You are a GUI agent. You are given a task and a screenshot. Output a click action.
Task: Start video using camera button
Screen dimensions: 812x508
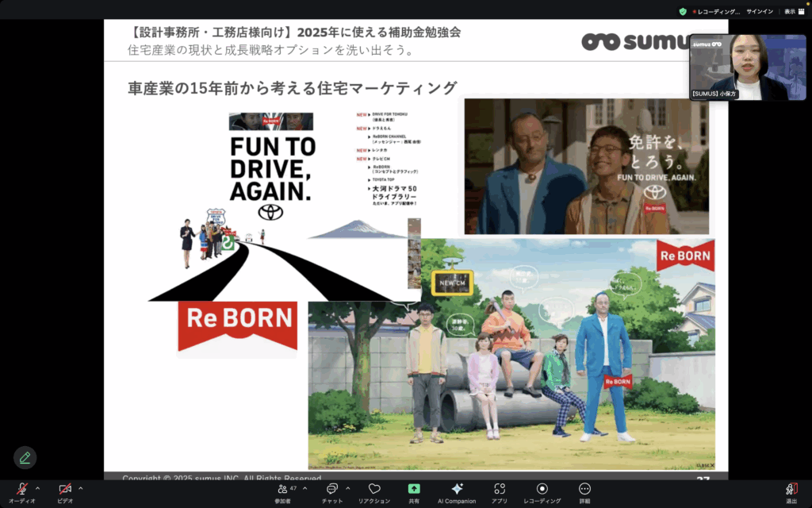pyautogui.click(x=65, y=493)
